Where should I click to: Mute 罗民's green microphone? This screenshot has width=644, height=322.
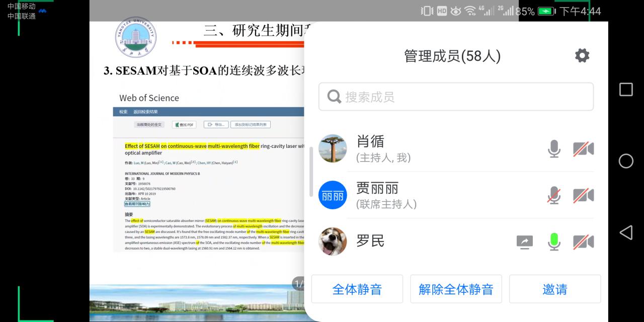coord(554,242)
